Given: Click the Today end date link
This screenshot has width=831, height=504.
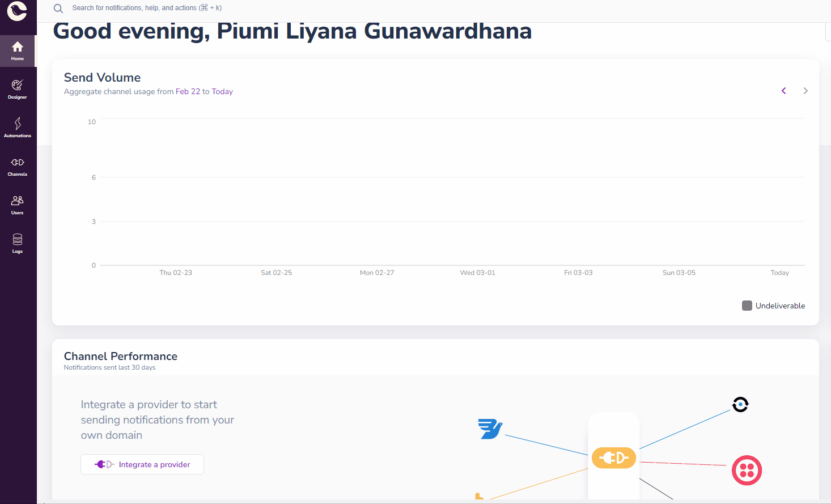Looking at the screenshot, I should (222, 91).
